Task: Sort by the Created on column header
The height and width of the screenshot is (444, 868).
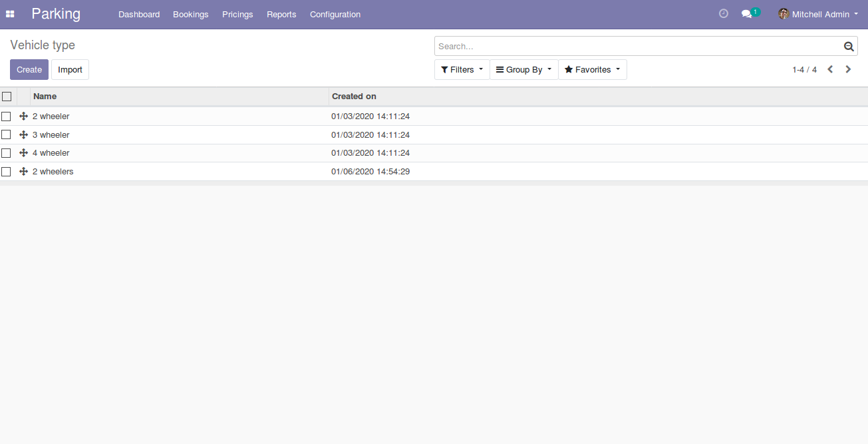Action: [x=599, y=97]
